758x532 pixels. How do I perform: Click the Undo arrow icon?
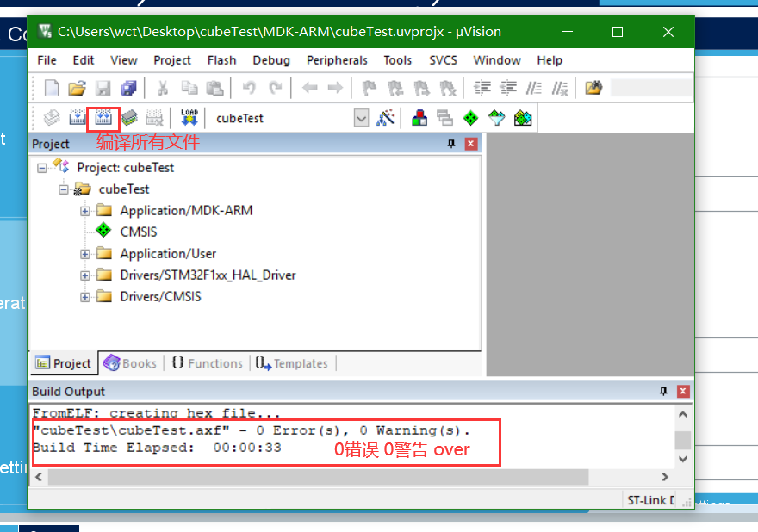click(249, 88)
